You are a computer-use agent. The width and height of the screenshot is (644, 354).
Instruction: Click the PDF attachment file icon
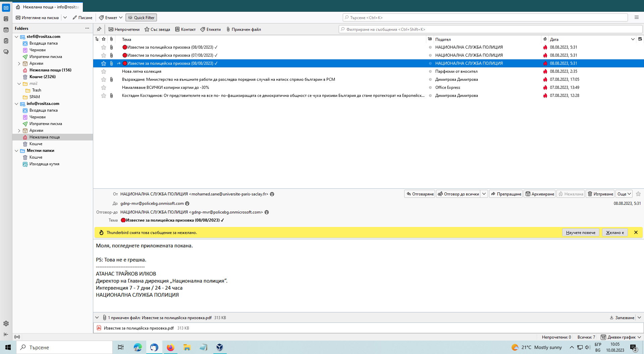coord(99,328)
